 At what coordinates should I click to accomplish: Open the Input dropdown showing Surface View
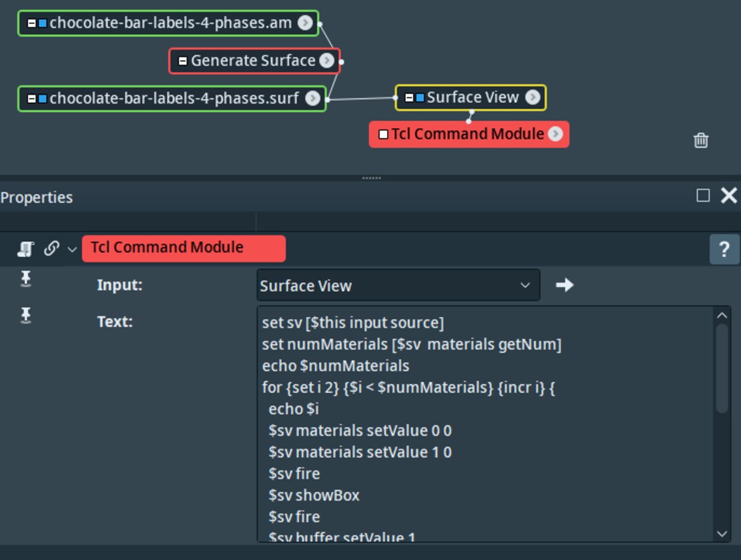point(397,285)
